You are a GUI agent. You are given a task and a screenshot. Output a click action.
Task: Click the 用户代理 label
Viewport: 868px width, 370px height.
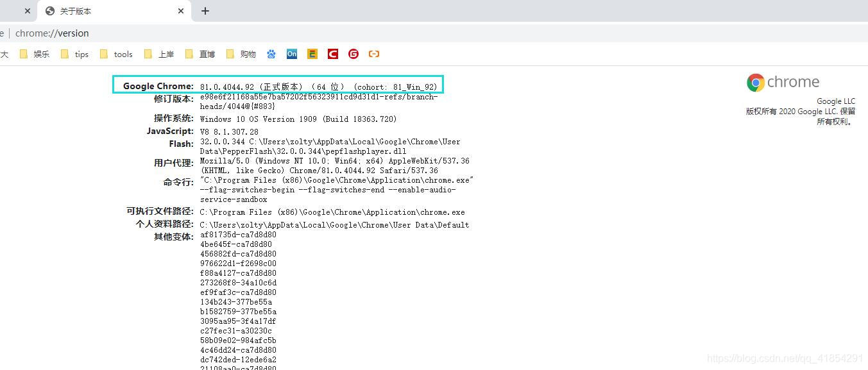tap(173, 163)
